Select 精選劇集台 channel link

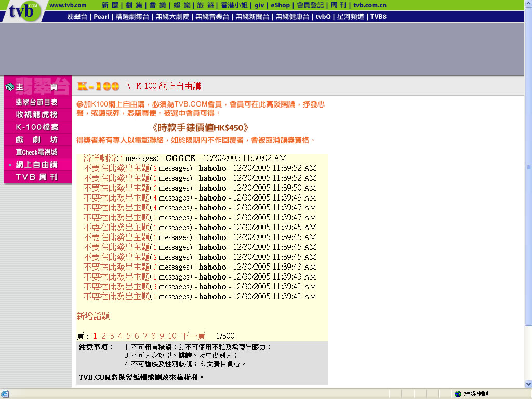132,17
